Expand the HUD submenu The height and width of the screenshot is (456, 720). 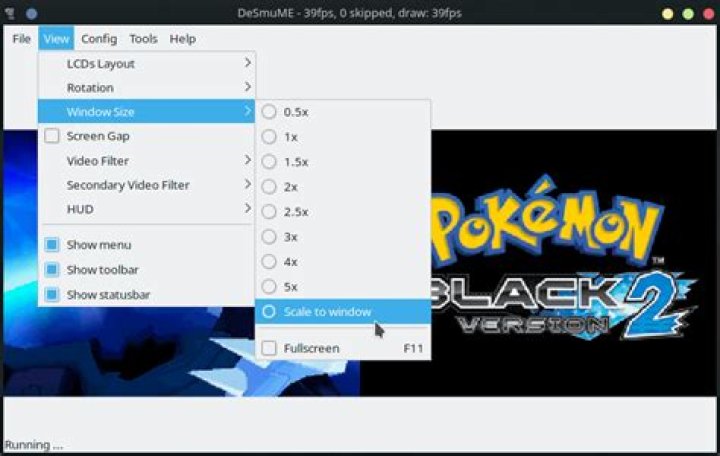pyautogui.click(x=146, y=209)
